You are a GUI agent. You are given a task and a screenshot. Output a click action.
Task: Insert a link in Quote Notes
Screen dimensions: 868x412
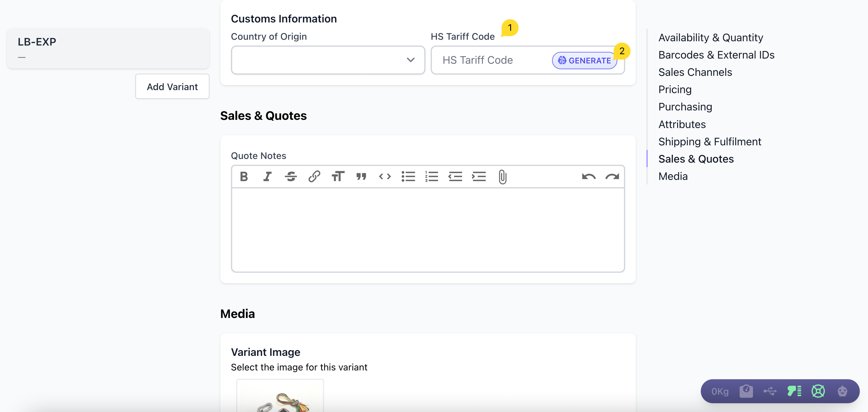coord(314,177)
